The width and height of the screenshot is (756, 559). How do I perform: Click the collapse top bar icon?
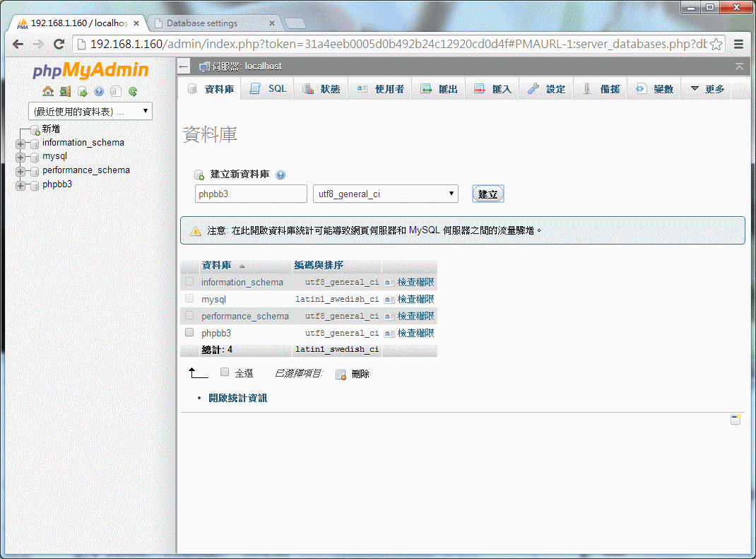(739, 66)
